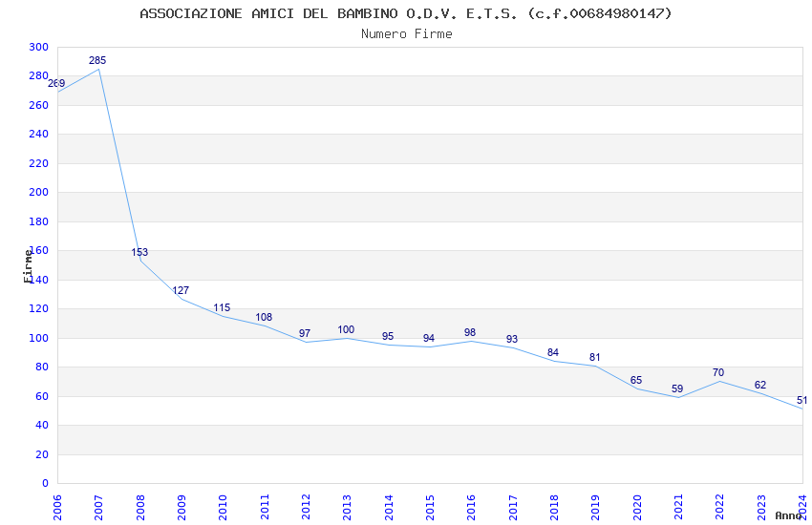Select the x-axis year 2023
The width and height of the screenshot is (812, 525).
click(761, 508)
